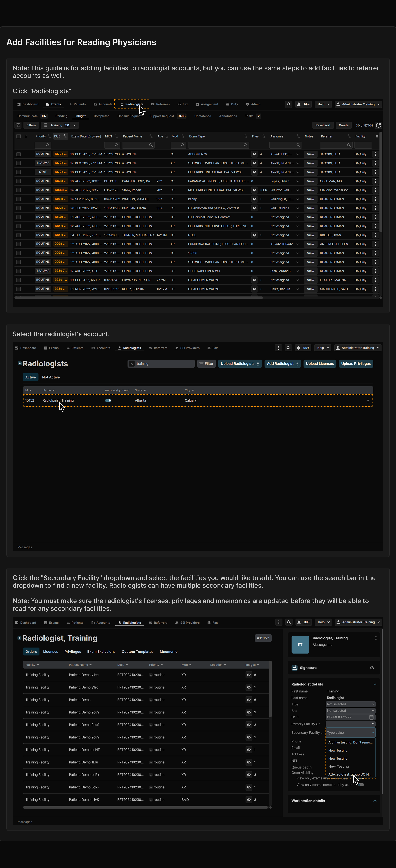Sort exams by the DUE column arrow
Viewport: 396px width, 868px height.
point(64,135)
